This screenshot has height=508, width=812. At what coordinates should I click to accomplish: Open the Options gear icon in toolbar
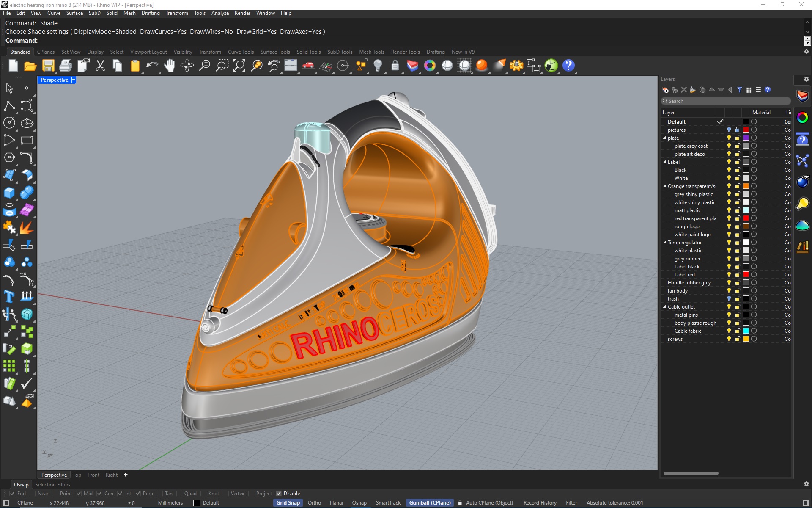point(516,66)
